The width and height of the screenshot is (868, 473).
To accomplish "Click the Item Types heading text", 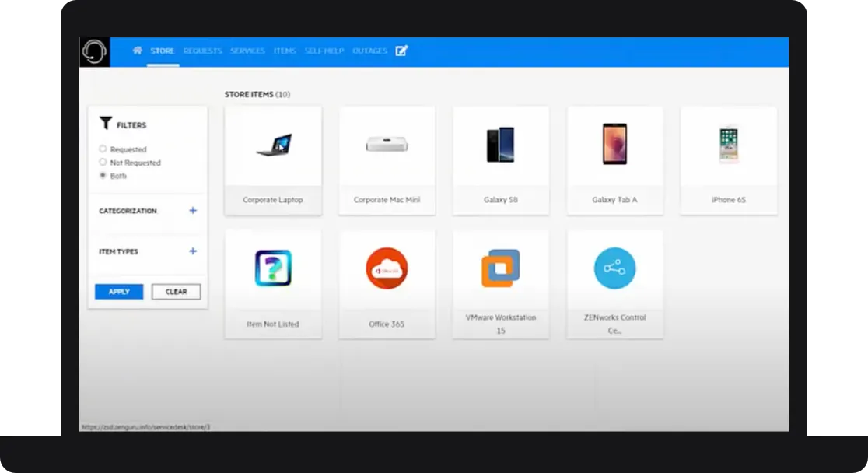I will coord(118,251).
